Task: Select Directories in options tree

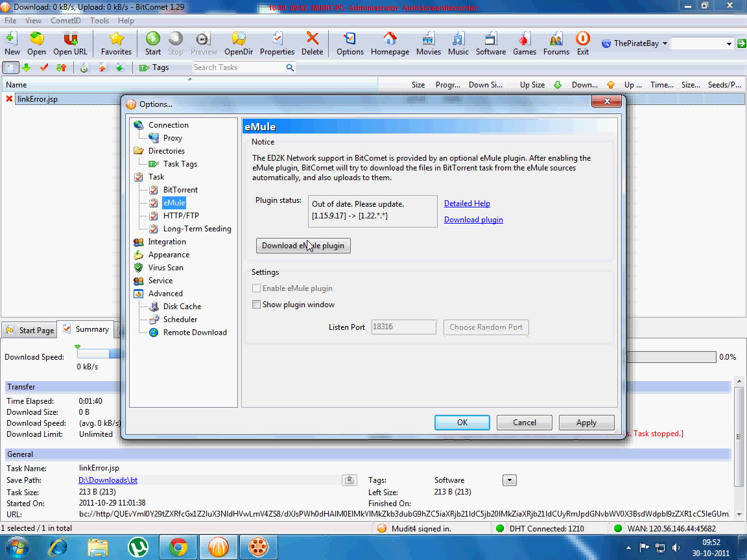Action: [166, 150]
